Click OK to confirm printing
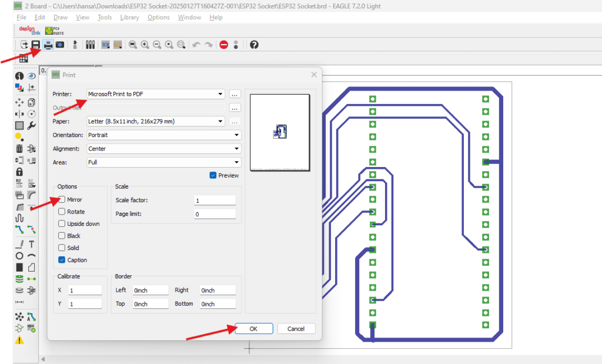 pos(253,329)
